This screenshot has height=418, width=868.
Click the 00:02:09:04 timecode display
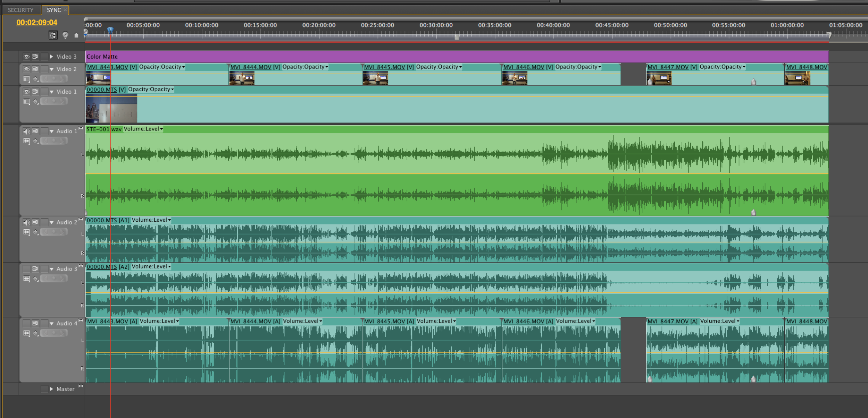[x=37, y=23]
